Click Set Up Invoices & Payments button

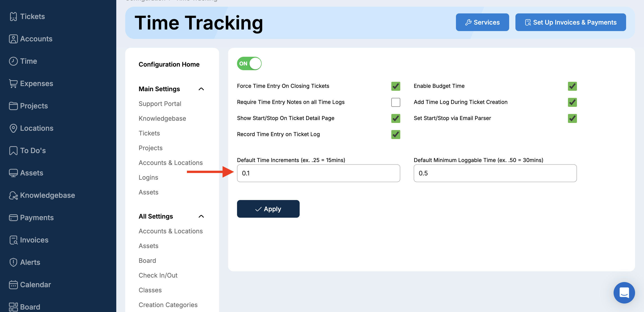tap(570, 22)
